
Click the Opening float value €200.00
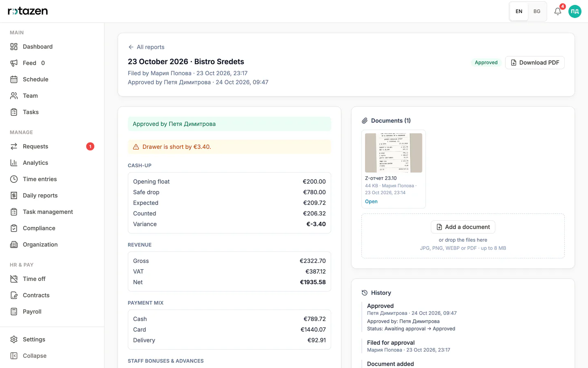click(314, 182)
